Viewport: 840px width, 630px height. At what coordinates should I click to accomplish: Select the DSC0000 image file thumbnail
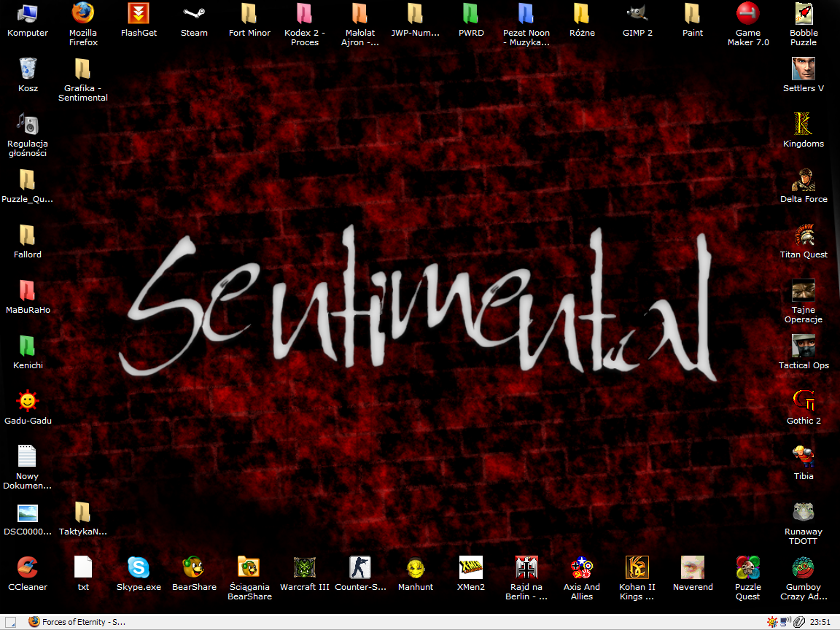(28, 513)
